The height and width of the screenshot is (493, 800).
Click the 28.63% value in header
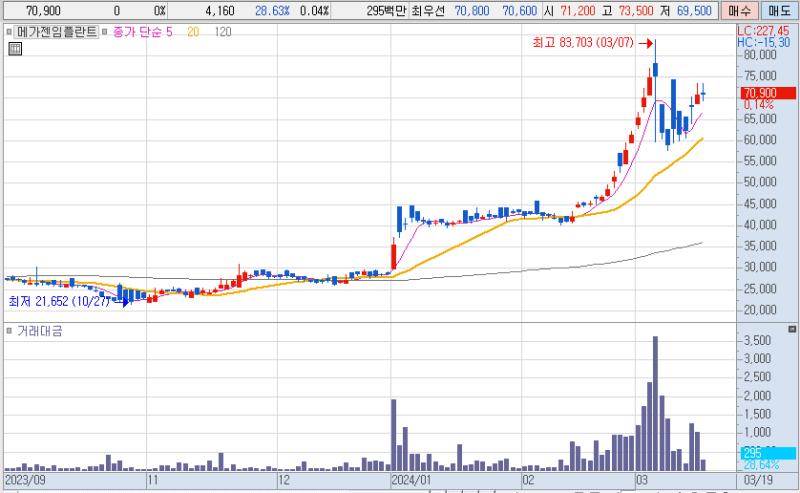point(272,11)
